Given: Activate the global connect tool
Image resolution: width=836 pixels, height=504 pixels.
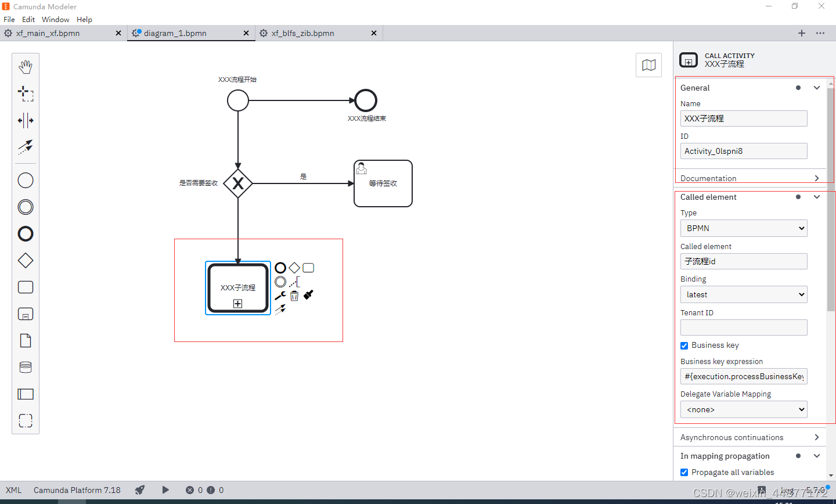Looking at the screenshot, I should [x=26, y=147].
